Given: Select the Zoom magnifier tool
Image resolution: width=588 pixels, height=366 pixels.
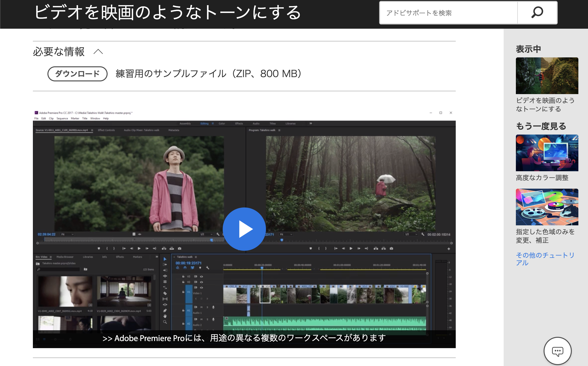Looking at the screenshot, I should pos(165,322).
